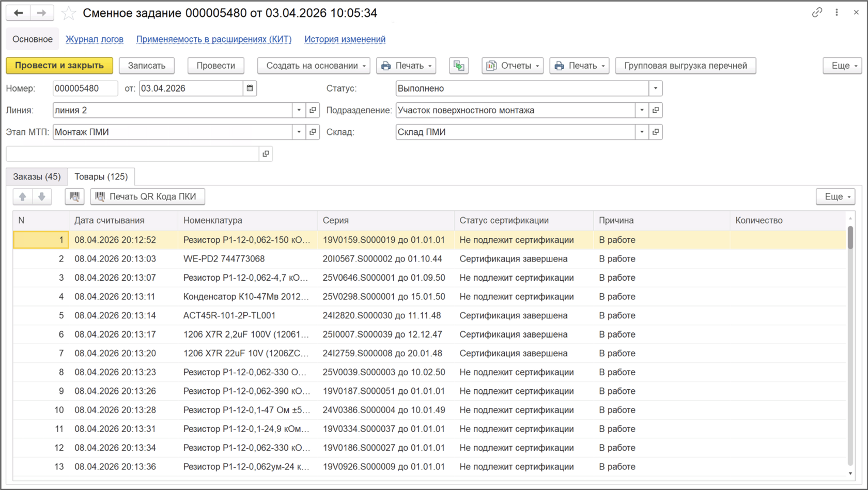Open the first Печать dropdown menu
This screenshot has height=490, width=868.
406,66
